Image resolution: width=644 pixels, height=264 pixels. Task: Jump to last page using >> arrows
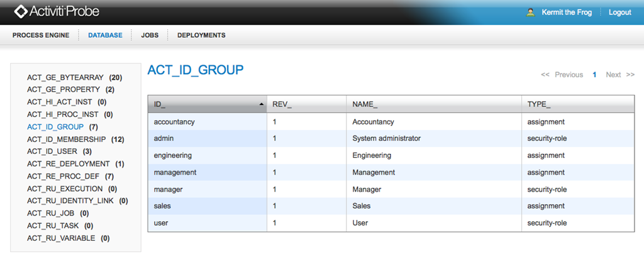(630, 75)
